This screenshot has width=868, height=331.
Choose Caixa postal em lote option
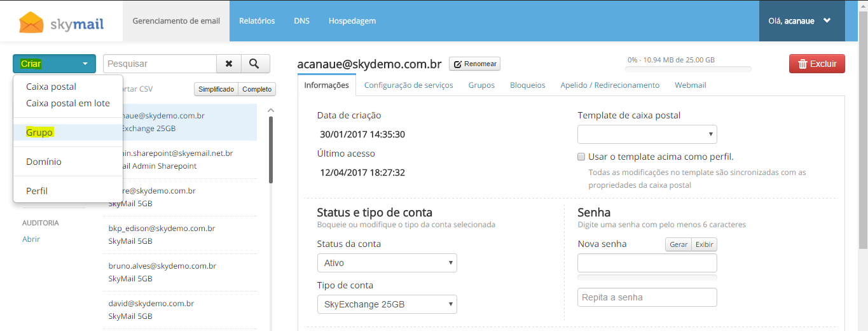67,103
